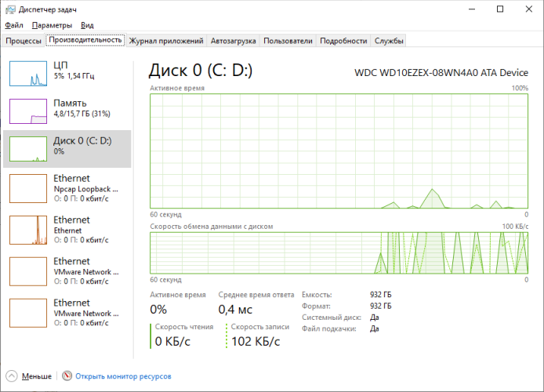Open the Файл menu
This screenshot has width=544, height=392.
(14, 26)
